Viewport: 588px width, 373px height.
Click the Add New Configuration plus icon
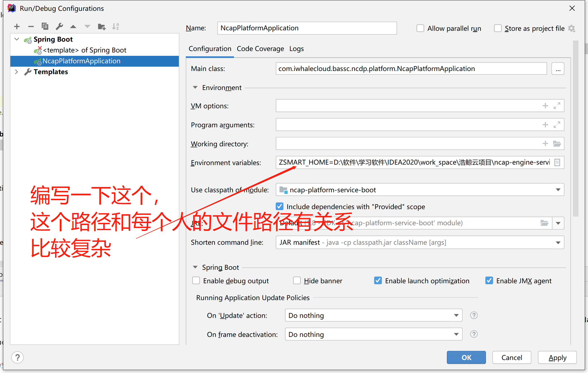[x=17, y=26]
